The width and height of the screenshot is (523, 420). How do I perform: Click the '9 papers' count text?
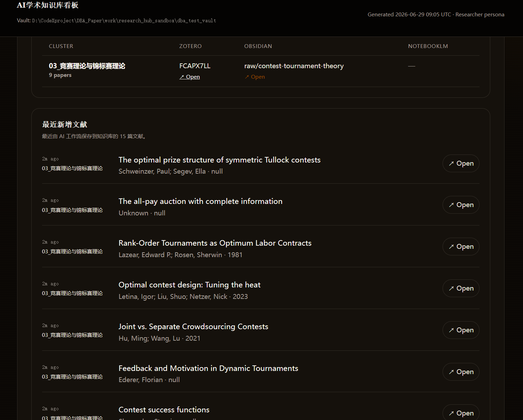[60, 75]
